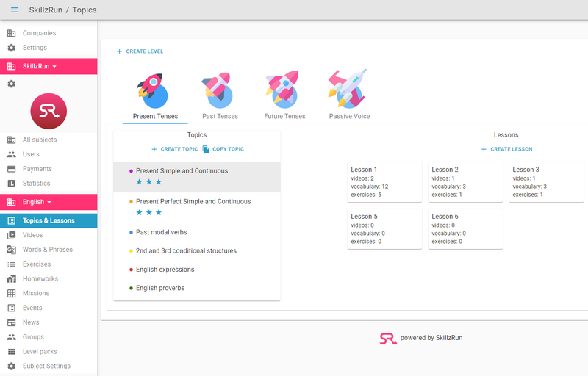Click the Subject Settings gear icon
This screenshot has width=588, height=376.
[12, 366]
